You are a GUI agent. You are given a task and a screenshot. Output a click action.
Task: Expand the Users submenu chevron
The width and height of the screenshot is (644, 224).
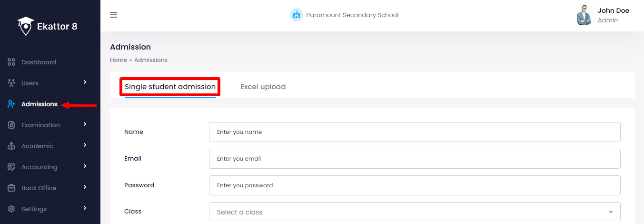[85, 82]
